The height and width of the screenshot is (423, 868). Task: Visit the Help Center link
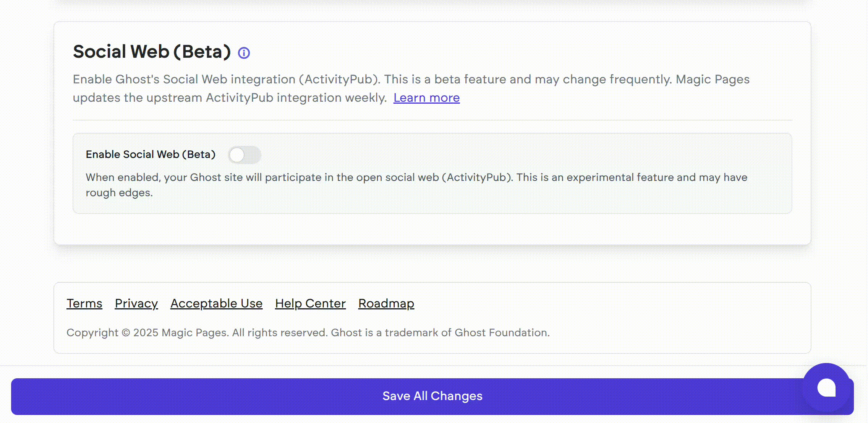(310, 303)
